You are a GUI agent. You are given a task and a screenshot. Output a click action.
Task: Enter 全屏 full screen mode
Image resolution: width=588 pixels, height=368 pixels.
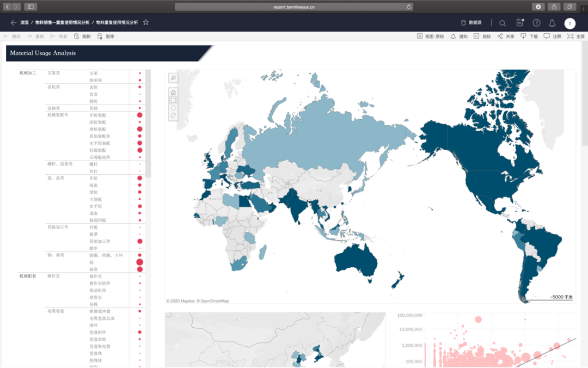tap(575, 36)
